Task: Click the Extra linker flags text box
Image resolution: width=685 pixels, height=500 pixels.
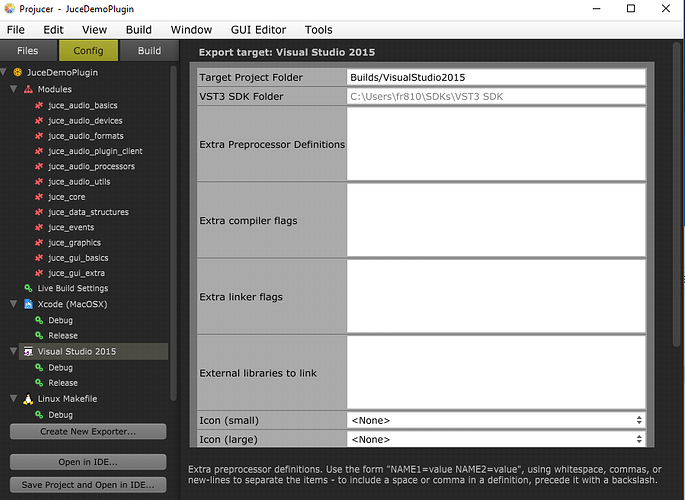Action: [496, 297]
